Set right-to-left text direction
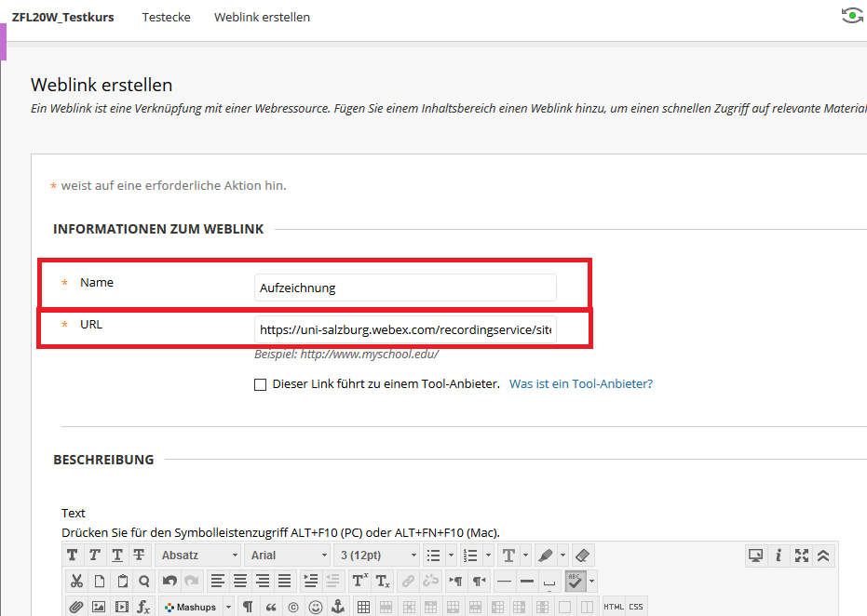This screenshot has width=867, height=616. (479, 582)
